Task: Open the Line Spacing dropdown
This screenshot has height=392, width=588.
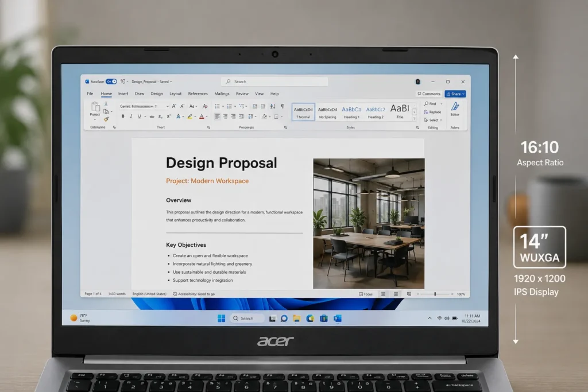Action: (252, 117)
